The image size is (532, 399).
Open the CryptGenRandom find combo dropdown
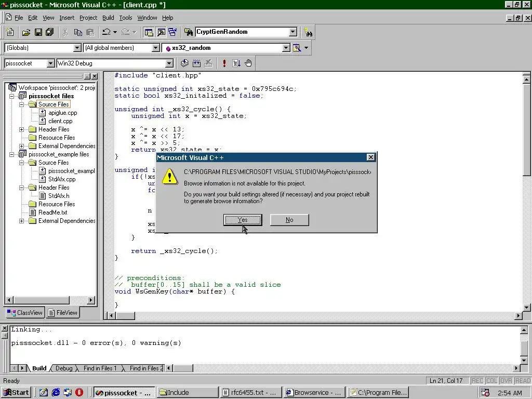(x=293, y=32)
